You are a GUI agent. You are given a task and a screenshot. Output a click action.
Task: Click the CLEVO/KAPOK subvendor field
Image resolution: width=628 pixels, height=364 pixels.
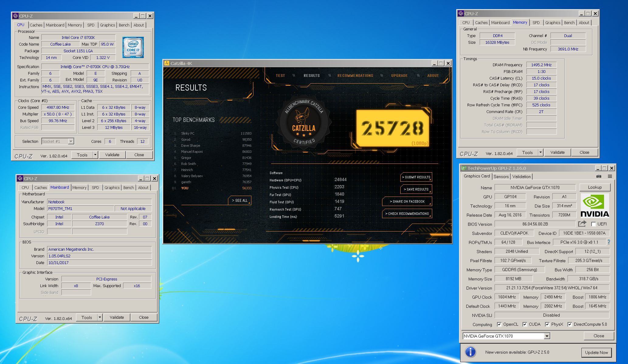pyautogui.click(x=514, y=233)
